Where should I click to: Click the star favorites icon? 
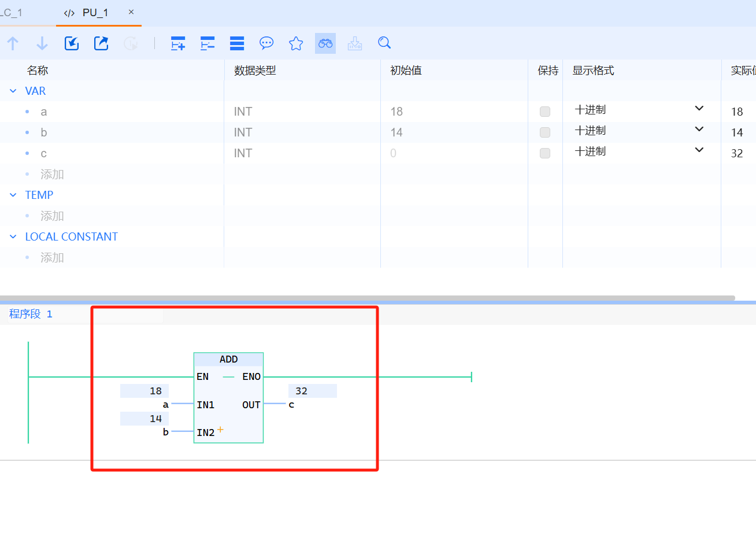click(x=296, y=43)
